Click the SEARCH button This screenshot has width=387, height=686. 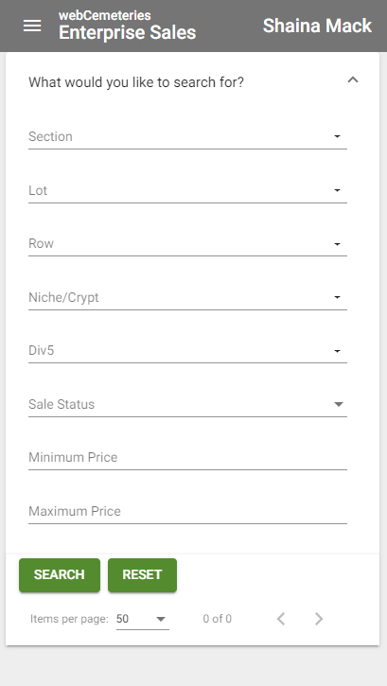coord(59,575)
